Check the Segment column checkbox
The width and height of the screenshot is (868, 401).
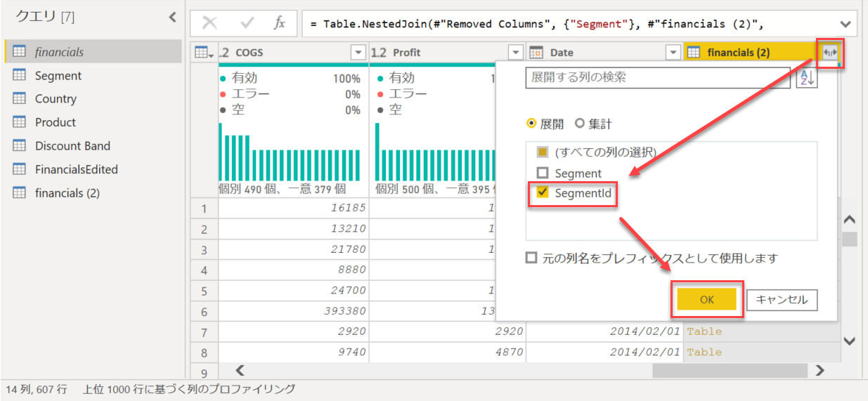[543, 173]
